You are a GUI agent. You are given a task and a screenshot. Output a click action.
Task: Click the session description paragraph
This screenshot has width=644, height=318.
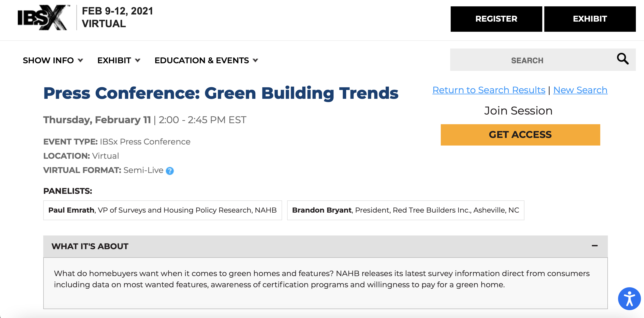click(x=322, y=279)
